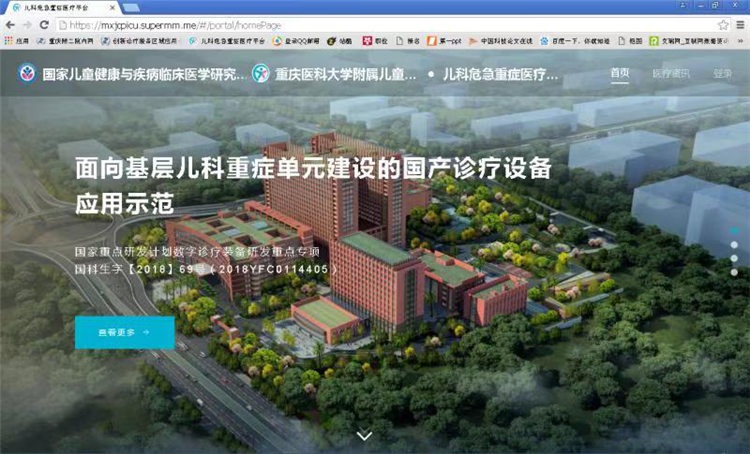Screen dimensions: 750x454
Task: Select the 儿科危急重症医疗平台 browser tab
Action: (62, 8)
